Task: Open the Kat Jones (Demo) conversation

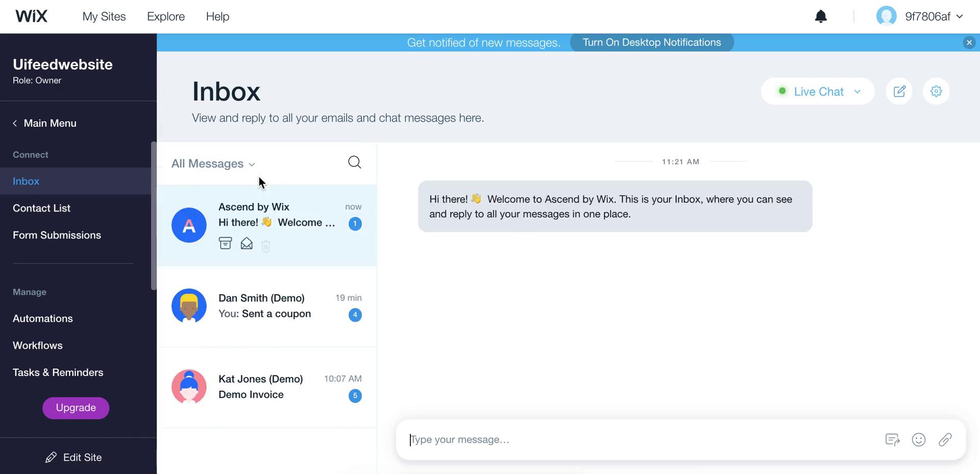Action: tap(267, 387)
